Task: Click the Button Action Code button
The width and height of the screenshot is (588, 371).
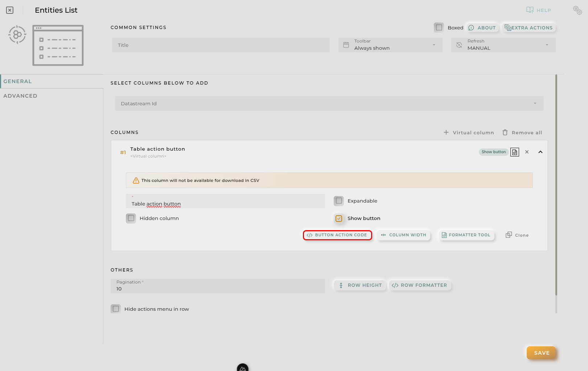Action: [337, 235]
